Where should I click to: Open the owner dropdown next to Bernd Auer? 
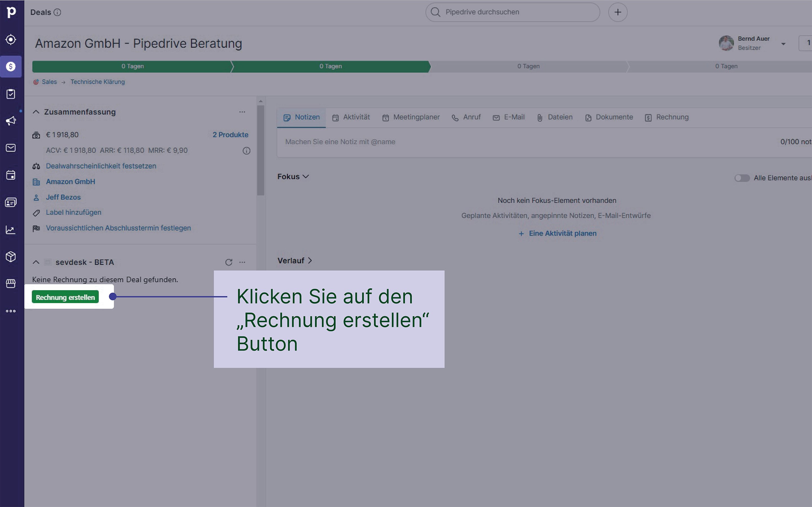click(x=784, y=44)
